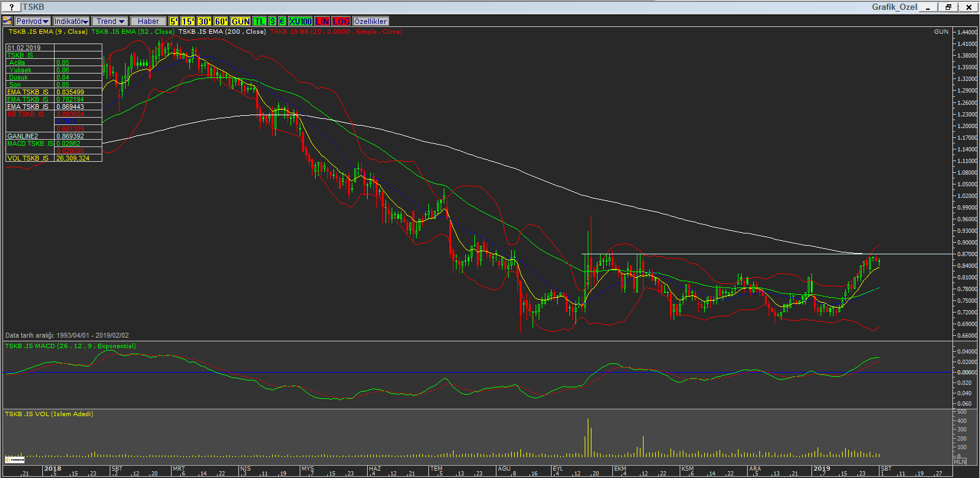980x478 pixels.
Task: Click the EMA (9, Close) legend label
Action: (x=48, y=32)
